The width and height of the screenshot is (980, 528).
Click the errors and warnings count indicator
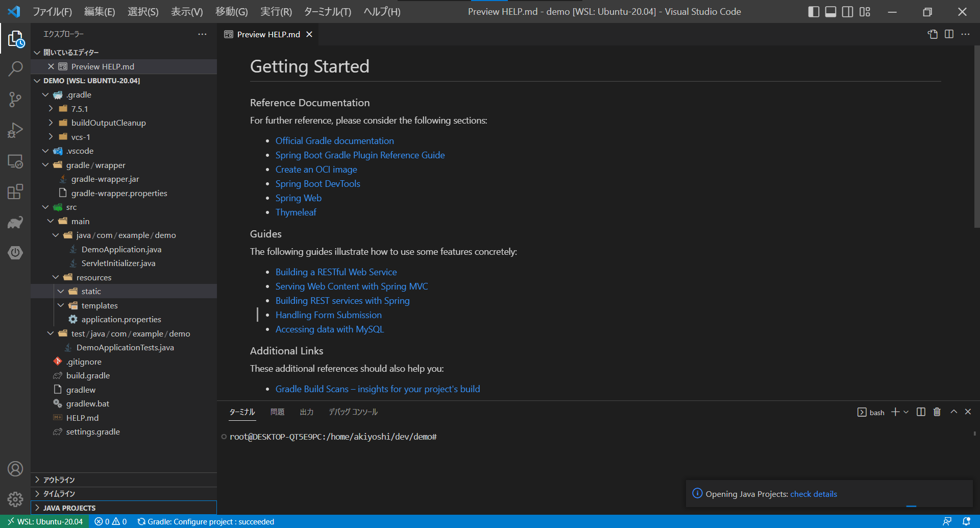pos(111,521)
